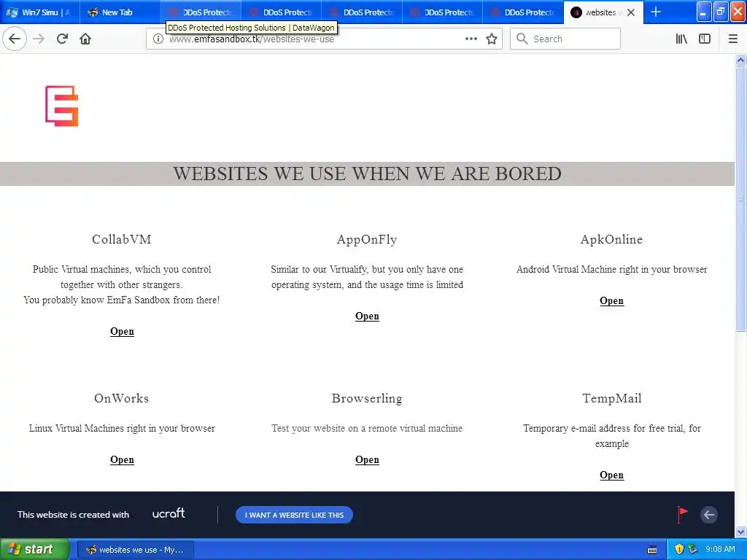This screenshot has width=747, height=560.
Task: Open the hamburger application menu
Action: (x=732, y=39)
